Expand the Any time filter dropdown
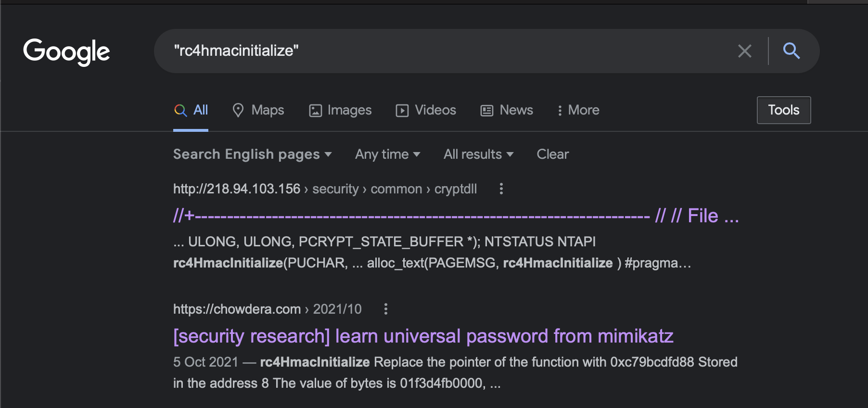The width and height of the screenshot is (868, 408). tap(387, 154)
